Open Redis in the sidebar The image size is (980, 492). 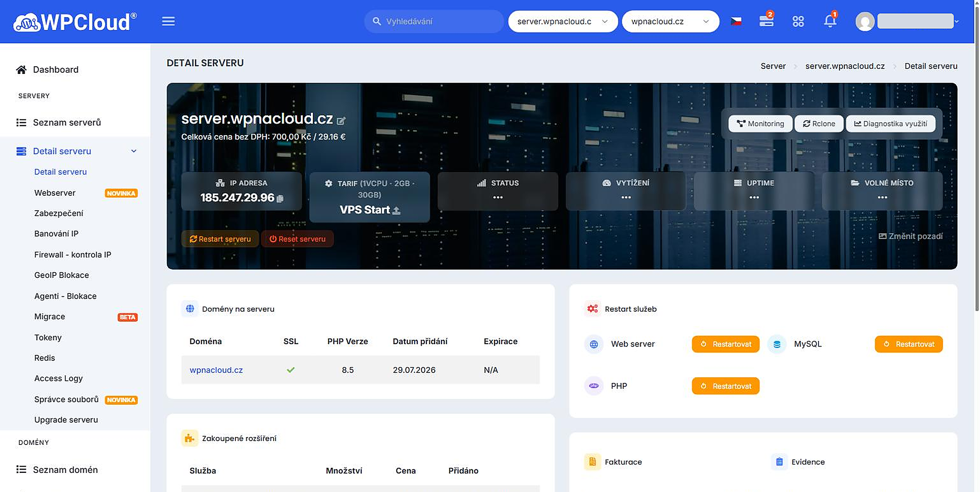pos(45,358)
